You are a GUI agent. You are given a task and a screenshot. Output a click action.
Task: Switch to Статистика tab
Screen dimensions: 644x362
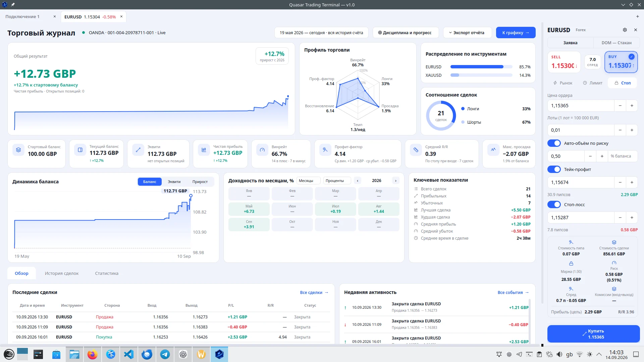point(107,273)
